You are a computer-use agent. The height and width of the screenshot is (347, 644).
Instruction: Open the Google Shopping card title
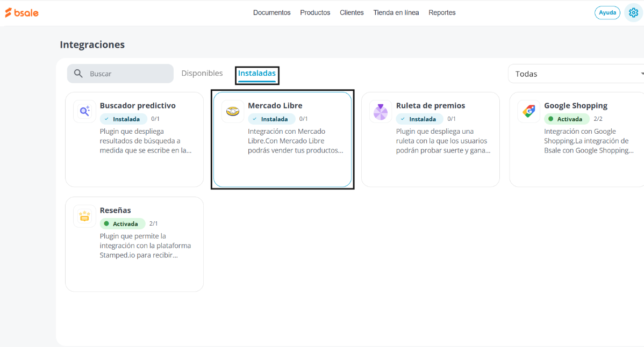click(x=575, y=105)
